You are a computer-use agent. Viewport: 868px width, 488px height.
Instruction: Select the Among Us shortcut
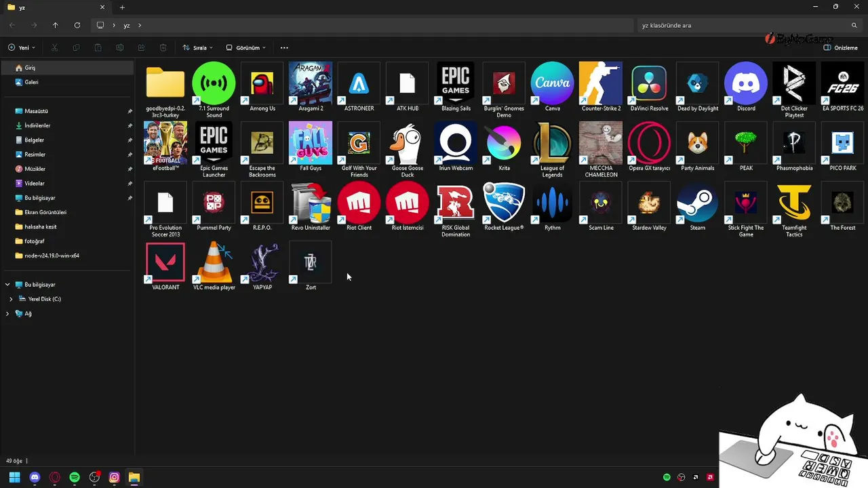pyautogui.click(x=262, y=87)
